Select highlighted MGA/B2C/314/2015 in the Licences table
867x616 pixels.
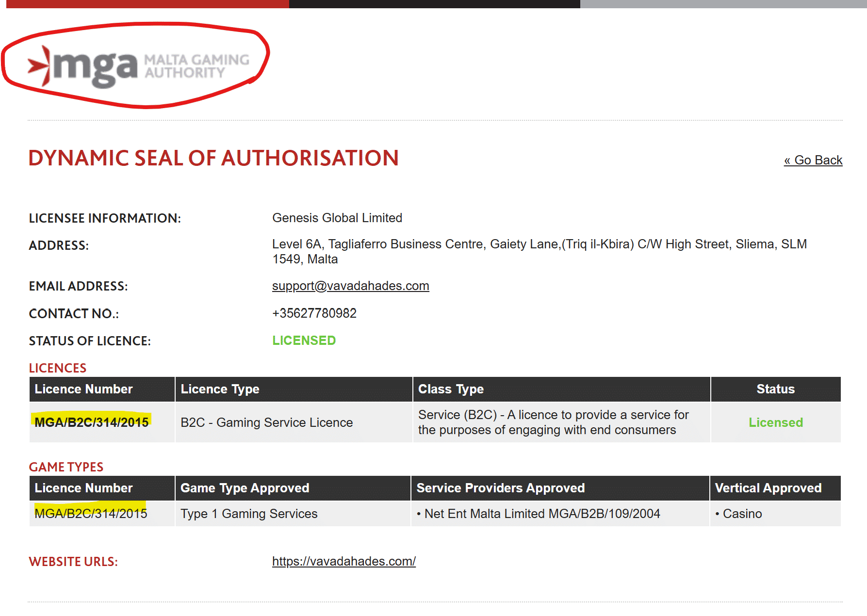tap(91, 422)
